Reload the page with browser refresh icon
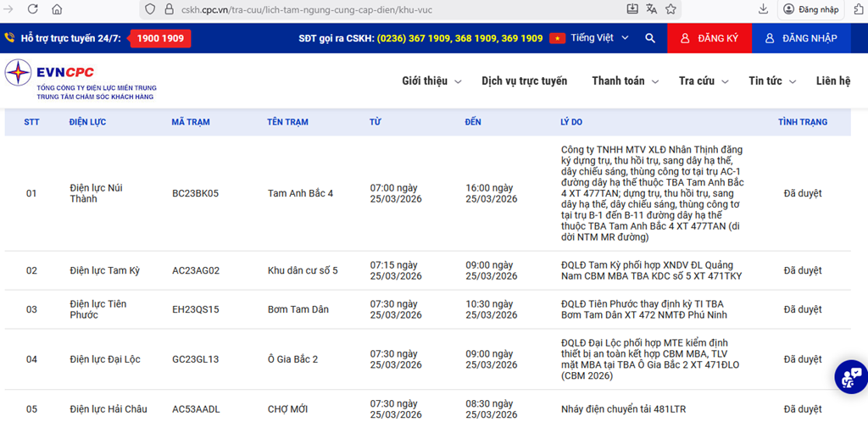 tap(32, 9)
